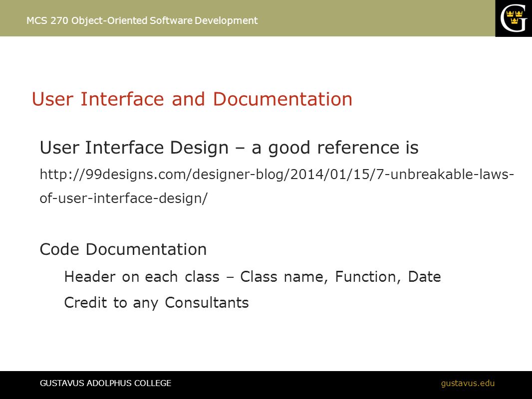The width and height of the screenshot is (532, 399).
Task: Open the 99designs user interface design URL
Action: pyautogui.click(x=276, y=186)
